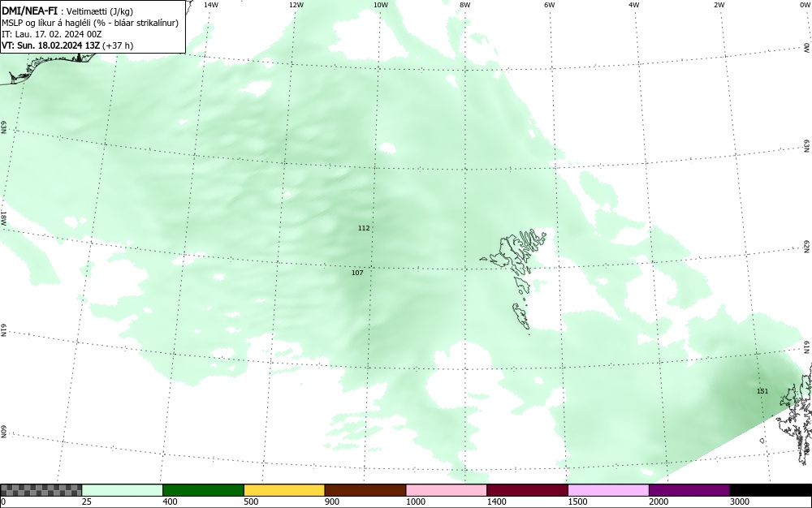Click the checkered gray 0–25 legend swatch

click(41, 490)
